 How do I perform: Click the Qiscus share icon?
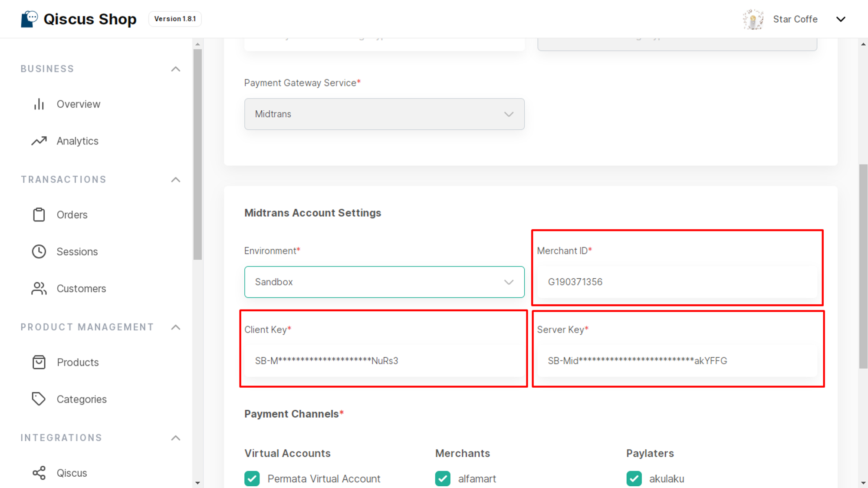pyautogui.click(x=39, y=473)
